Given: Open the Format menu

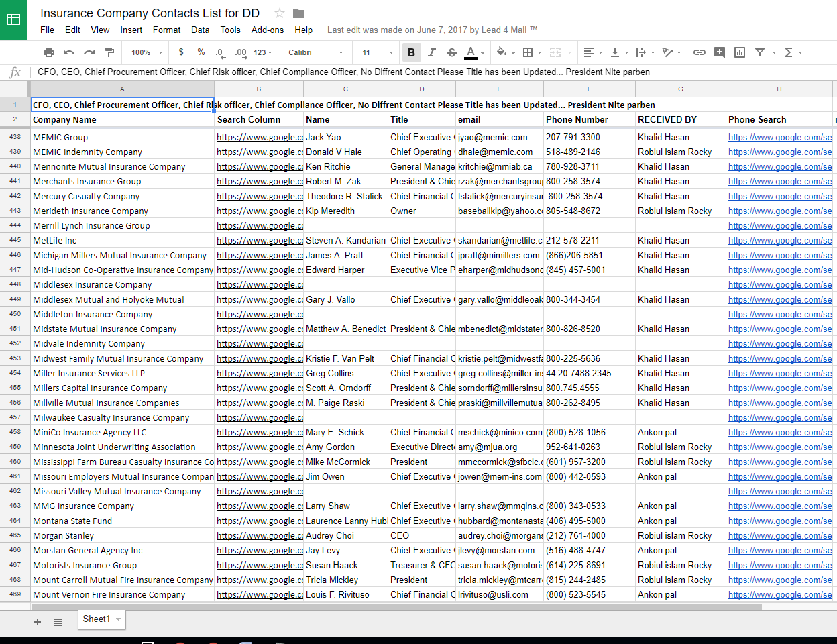Looking at the screenshot, I should 166,30.
